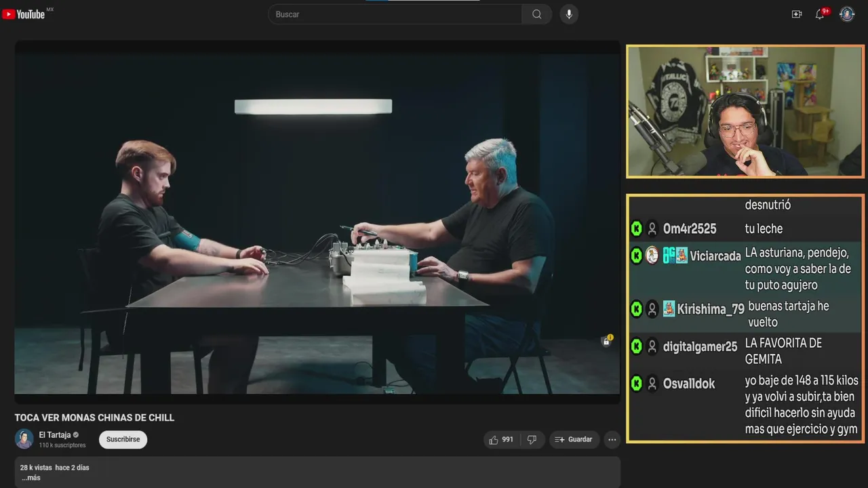
Task: Click the magnifier search button
Action: 537,14
